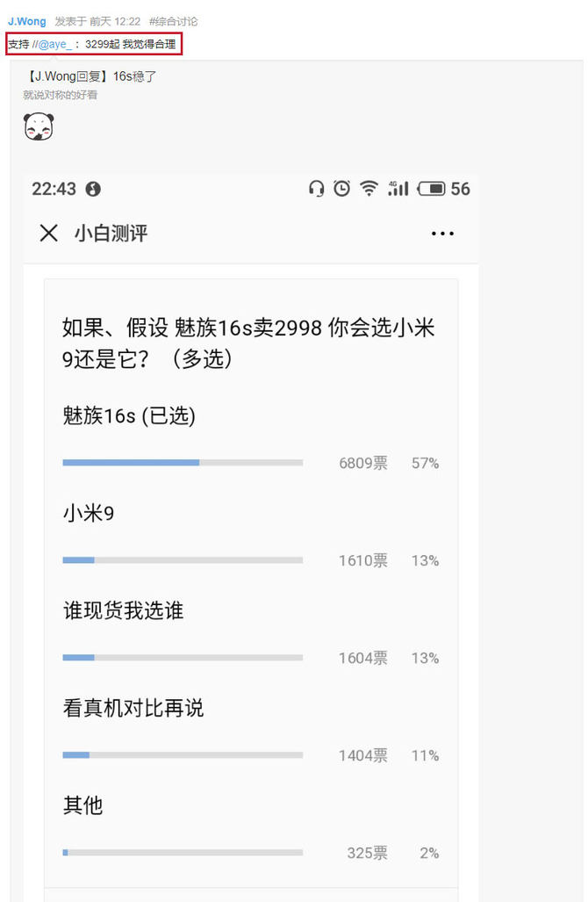Click the panda emoji sticker
The height and width of the screenshot is (902, 588).
click(x=39, y=127)
